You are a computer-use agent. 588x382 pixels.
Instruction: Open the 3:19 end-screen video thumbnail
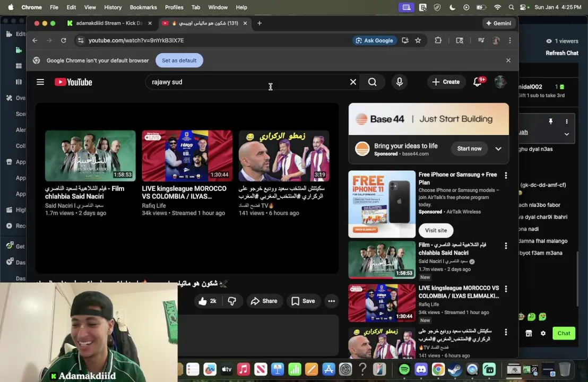[284, 156]
